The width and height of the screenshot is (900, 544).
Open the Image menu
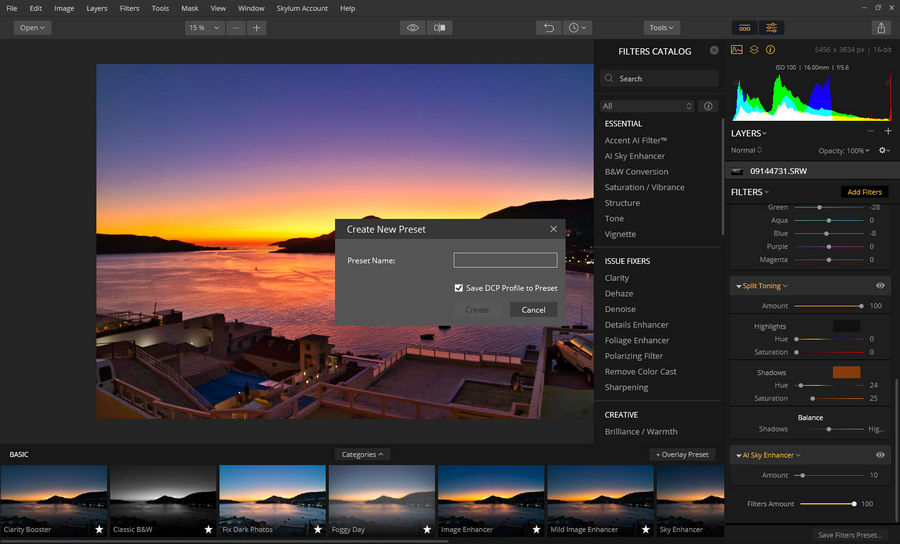64,8
